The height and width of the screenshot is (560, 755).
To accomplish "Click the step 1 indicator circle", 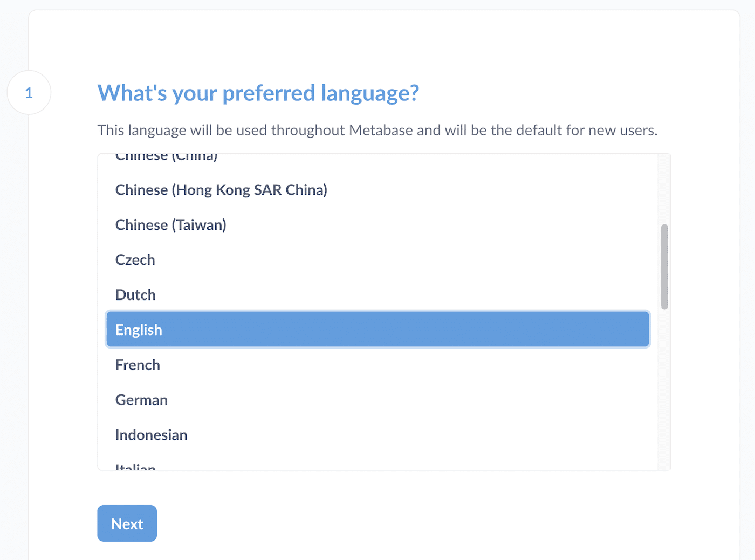I will pyautogui.click(x=29, y=93).
